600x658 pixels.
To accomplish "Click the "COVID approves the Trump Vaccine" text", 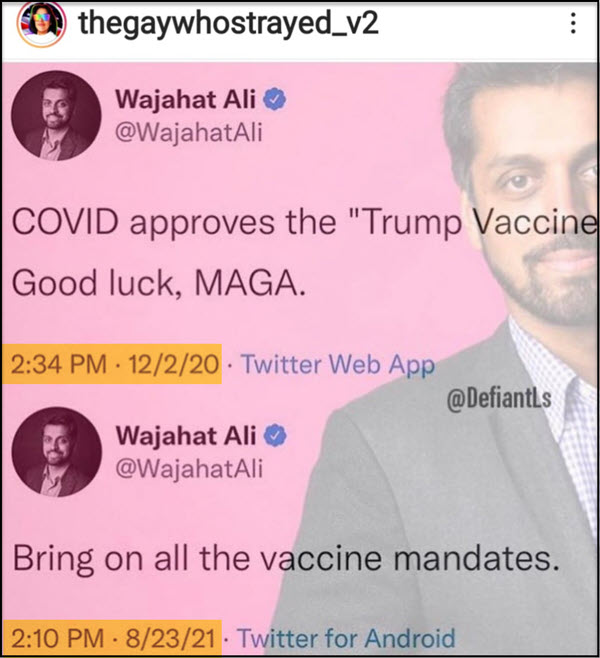I will [x=304, y=222].
